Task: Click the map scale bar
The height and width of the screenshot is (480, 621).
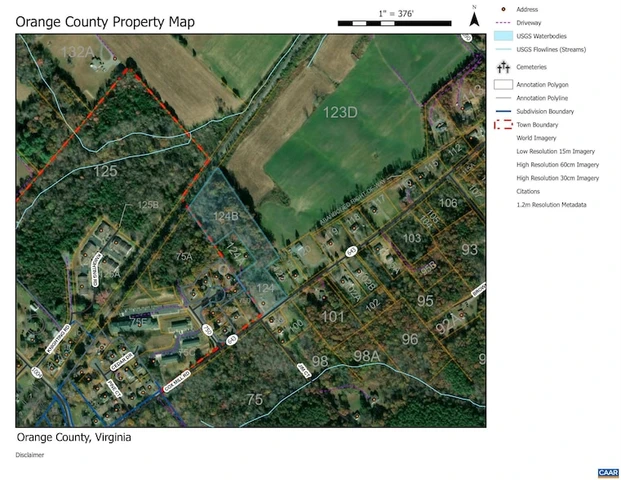Action: coord(394,23)
